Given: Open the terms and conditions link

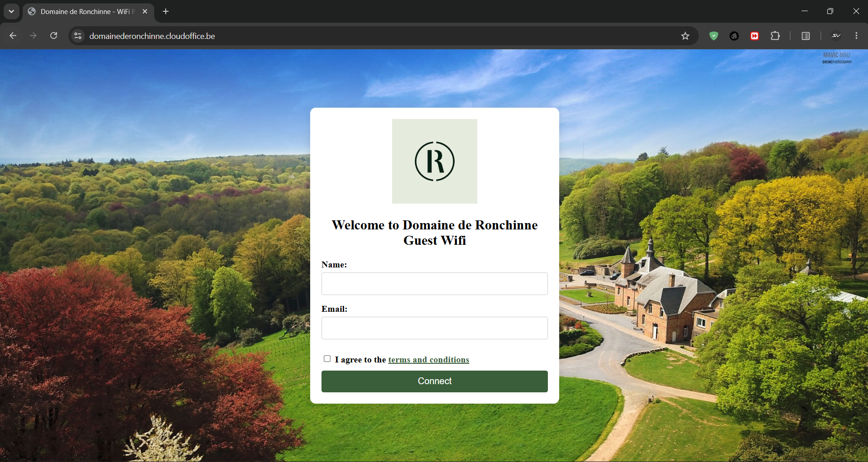Looking at the screenshot, I should (428, 360).
